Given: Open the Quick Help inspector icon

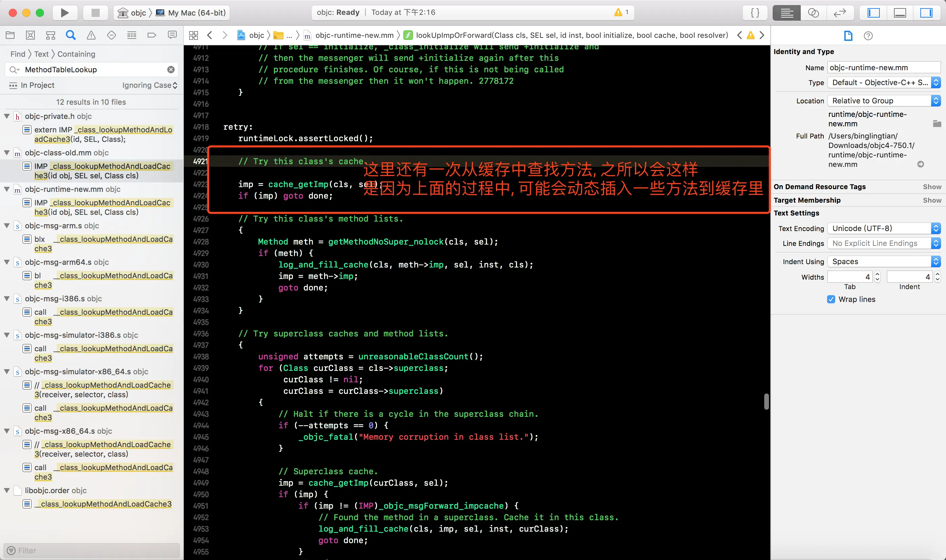Looking at the screenshot, I should (x=868, y=36).
